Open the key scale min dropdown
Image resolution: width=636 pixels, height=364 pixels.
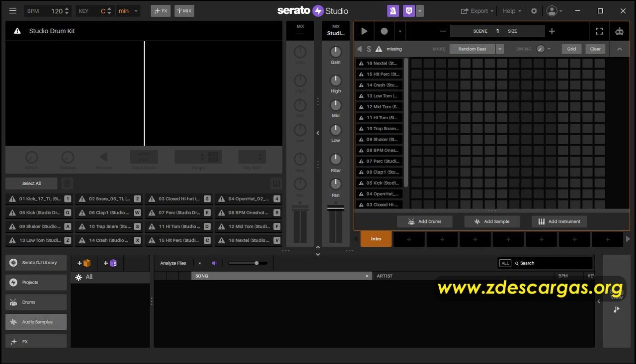[x=128, y=11]
